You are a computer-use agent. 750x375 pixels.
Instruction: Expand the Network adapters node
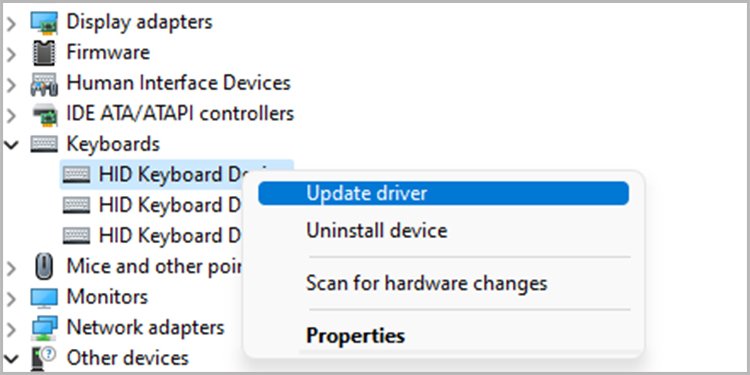[11, 328]
